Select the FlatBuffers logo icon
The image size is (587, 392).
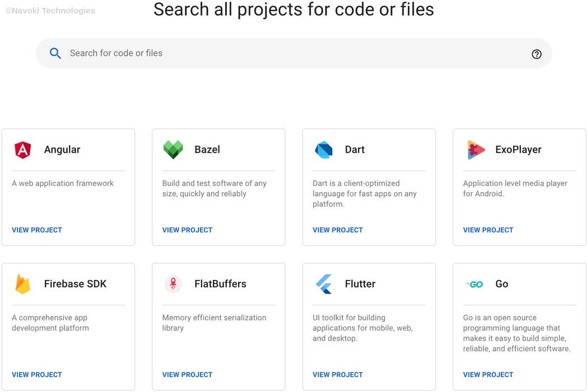pos(173,284)
